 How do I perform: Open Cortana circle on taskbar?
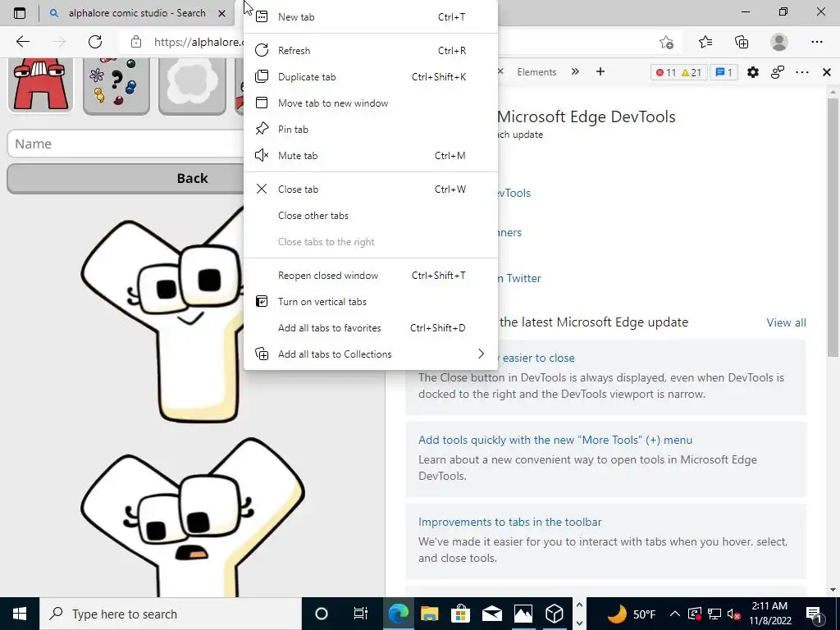[322, 614]
